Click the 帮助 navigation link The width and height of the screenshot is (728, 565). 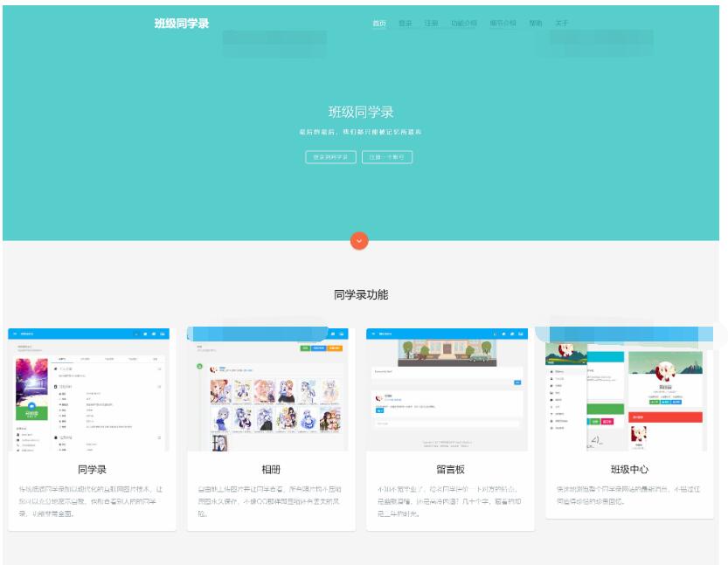(x=536, y=24)
